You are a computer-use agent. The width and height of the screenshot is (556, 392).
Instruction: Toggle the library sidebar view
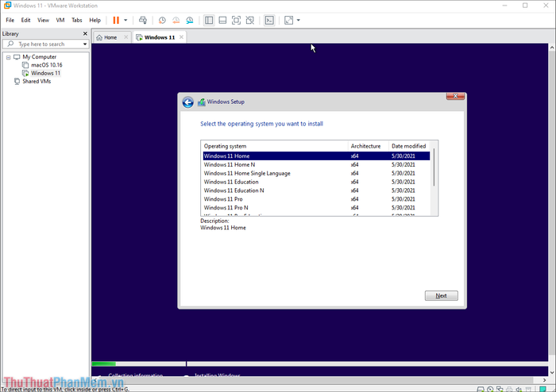point(209,20)
